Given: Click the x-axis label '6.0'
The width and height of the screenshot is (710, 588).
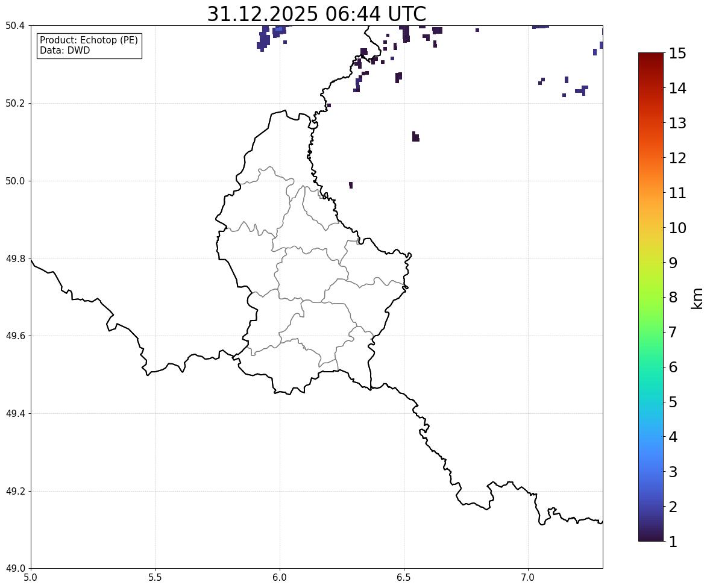Looking at the screenshot, I should [280, 578].
